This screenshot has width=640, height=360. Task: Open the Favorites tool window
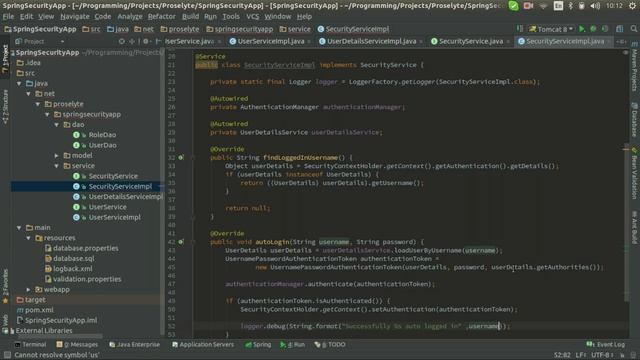pyautogui.click(x=5, y=286)
